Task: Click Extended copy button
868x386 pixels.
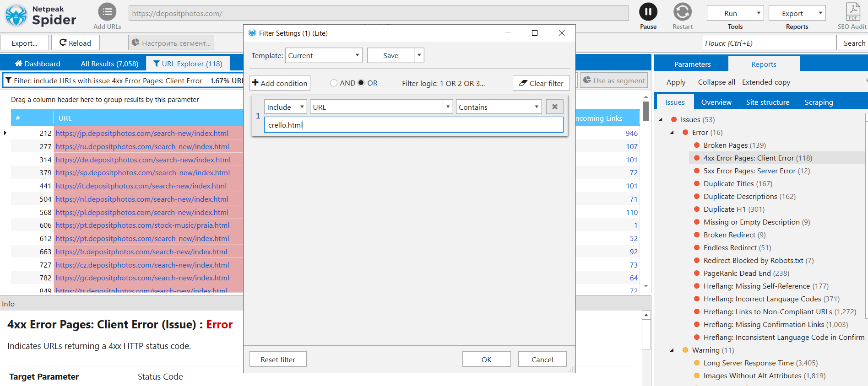Action: [x=766, y=82]
